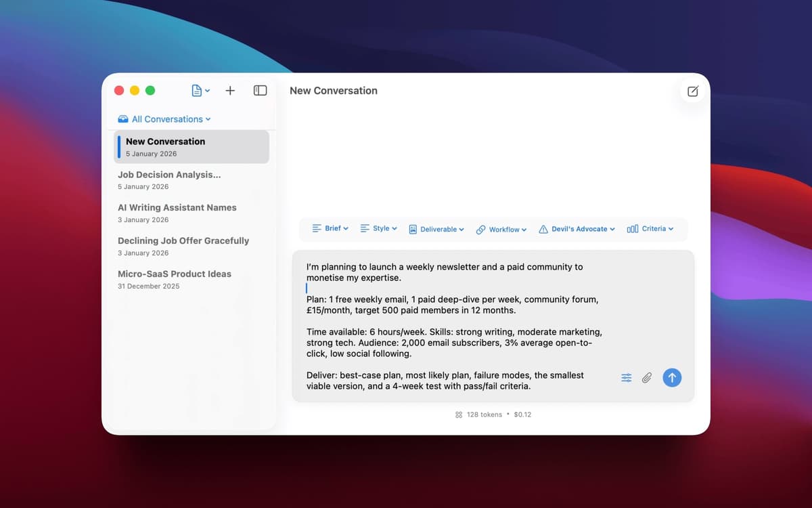Select the Micro-SaaS Product Ideas conversation

[x=174, y=279]
